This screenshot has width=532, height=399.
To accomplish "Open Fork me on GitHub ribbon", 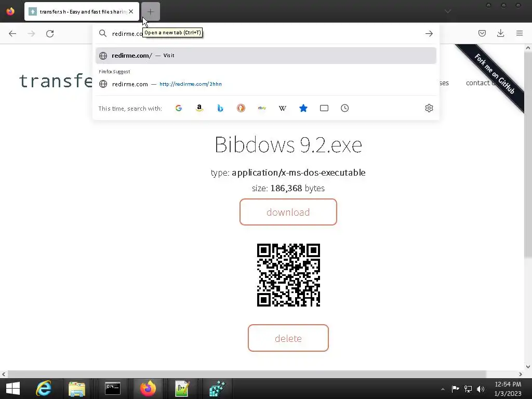I will [494, 74].
